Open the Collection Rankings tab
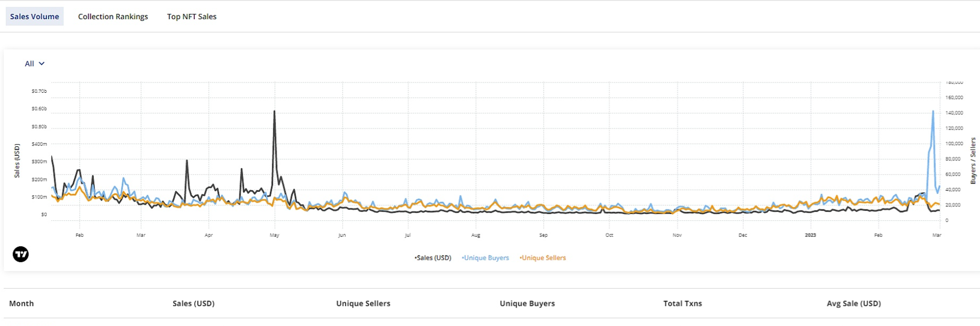 click(x=113, y=17)
